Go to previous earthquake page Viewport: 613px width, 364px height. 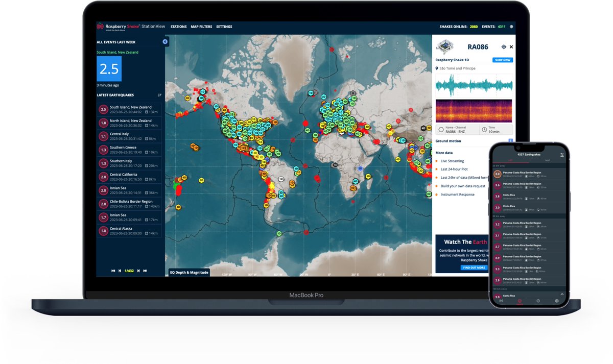point(120,271)
